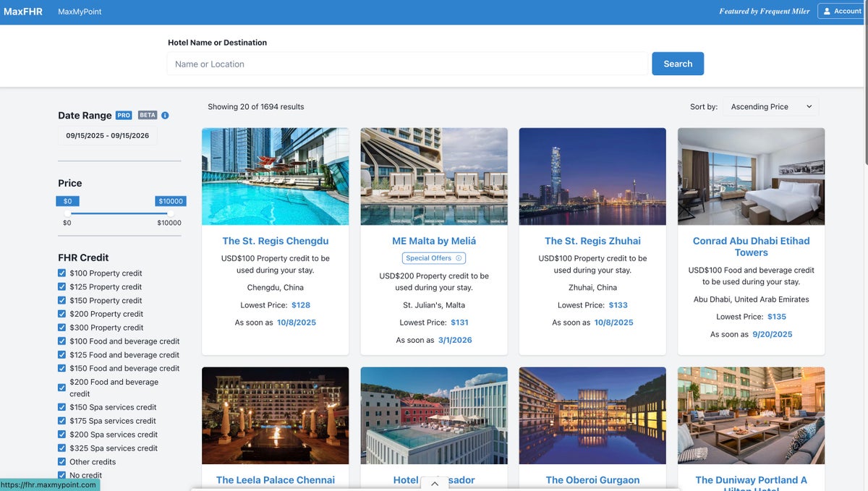
Task: Click the blue Search button
Action: point(678,64)
